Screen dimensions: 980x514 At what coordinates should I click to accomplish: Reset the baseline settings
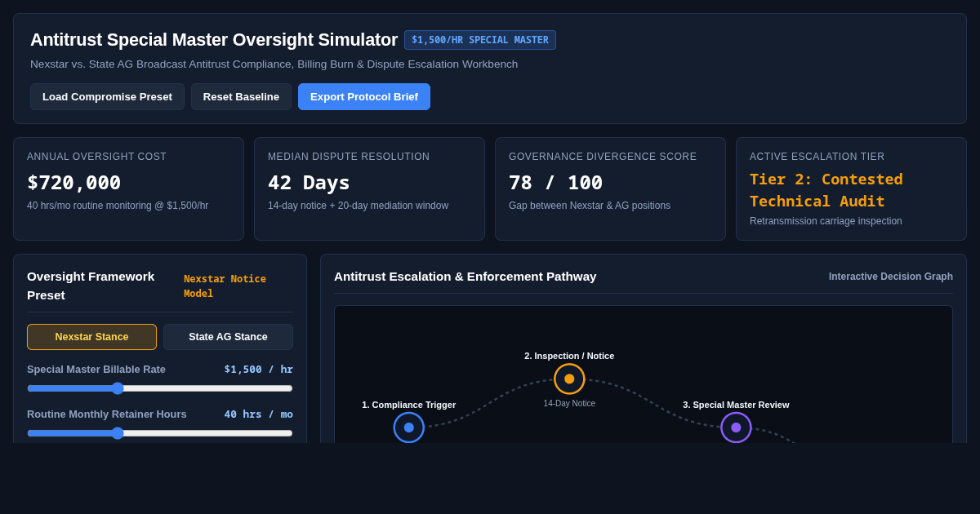tap(241, 96)
